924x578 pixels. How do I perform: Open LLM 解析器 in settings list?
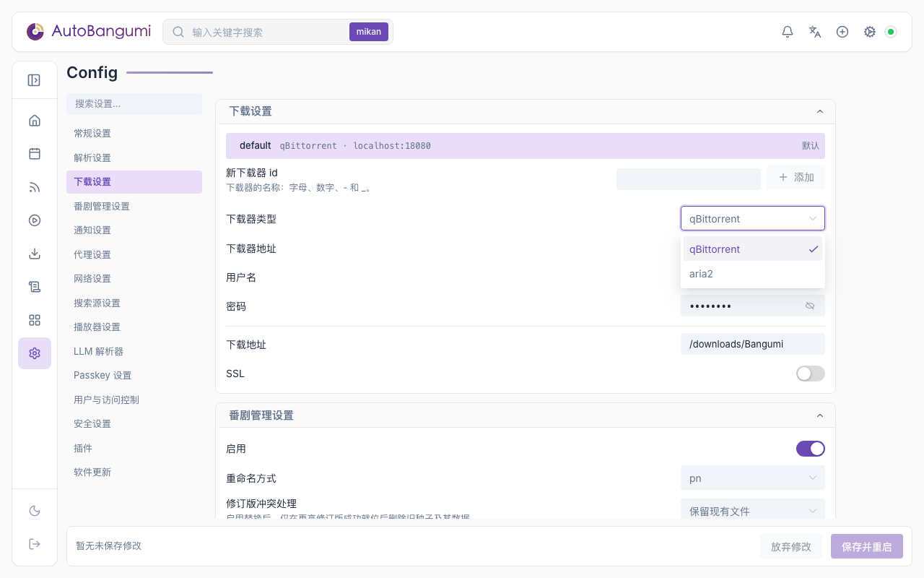click(x=134, y=351)
